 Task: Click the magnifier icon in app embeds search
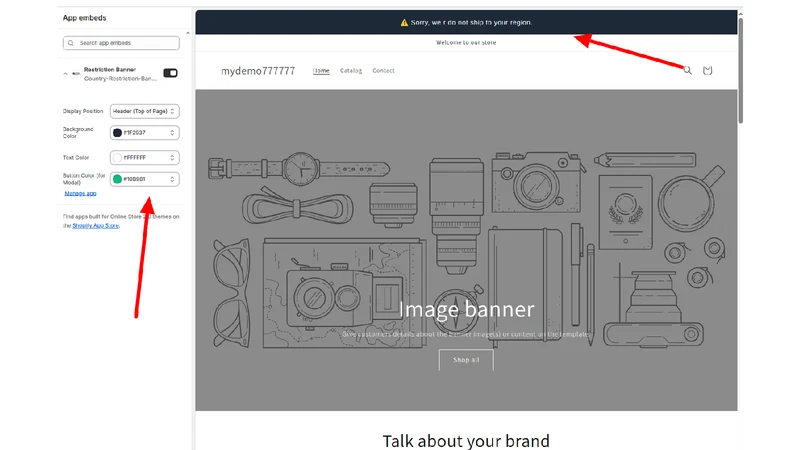[x=71, y=43]
